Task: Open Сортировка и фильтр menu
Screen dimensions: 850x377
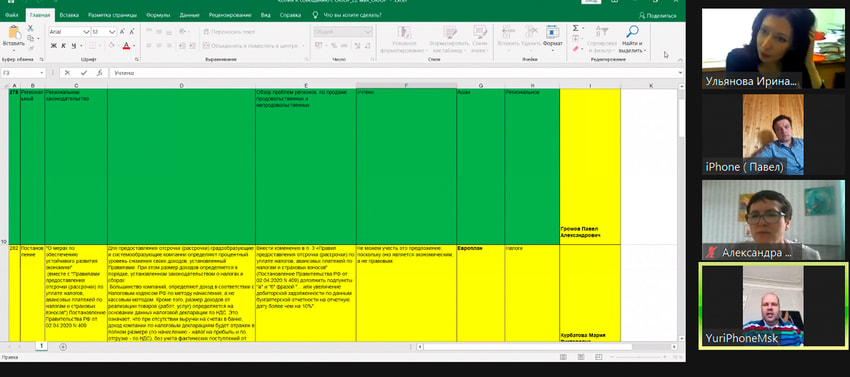Action: tap(602, 39)
